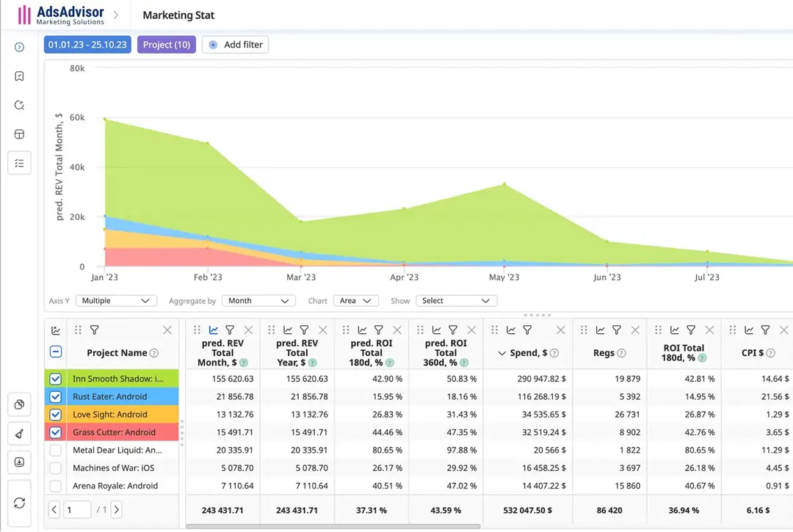This screenshot has height=532, width=793.
Task: Open the Aggregate by Month dropdown
Action: pyautogui.click(x=258, y=301)
